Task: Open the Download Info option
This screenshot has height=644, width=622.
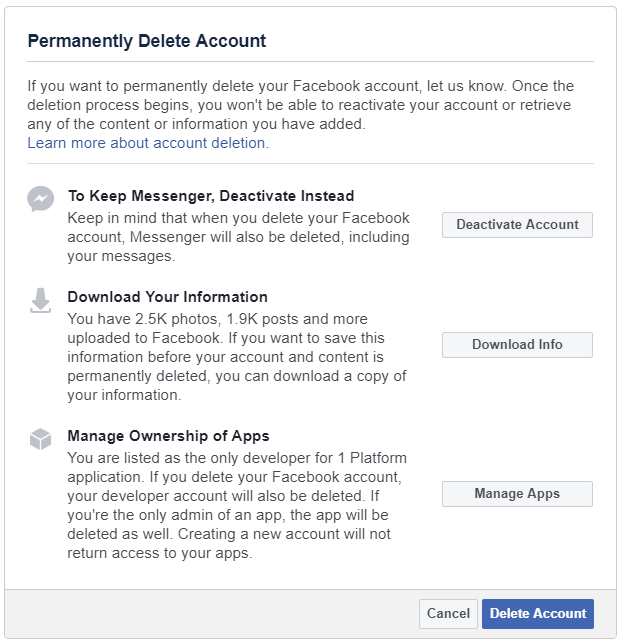Action: (517, 345)
